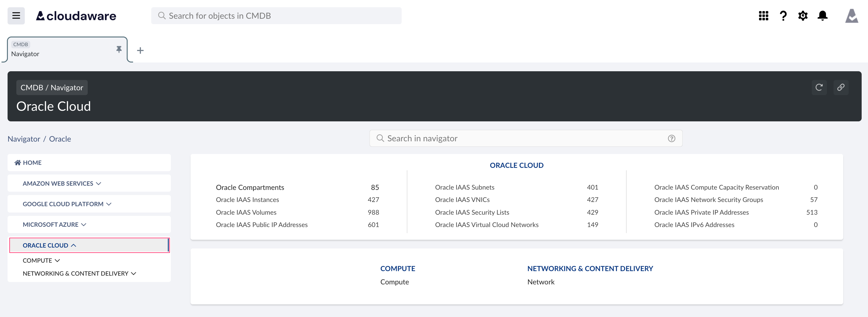
Task: Open the user avatar menu
Action: coord(852,15)
